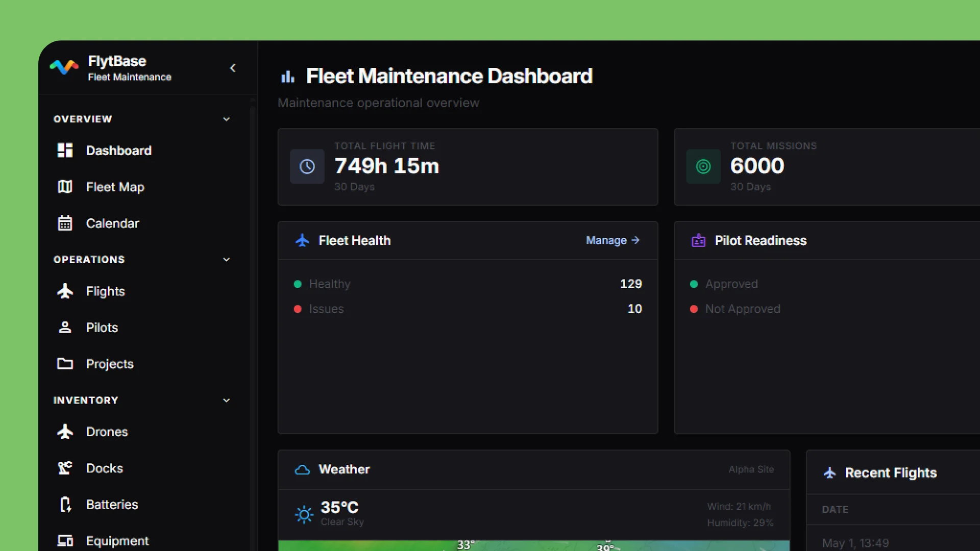Click the 749h 15m flight time value
The height and width of the screenshot is (551, 980).
point(386,166)
